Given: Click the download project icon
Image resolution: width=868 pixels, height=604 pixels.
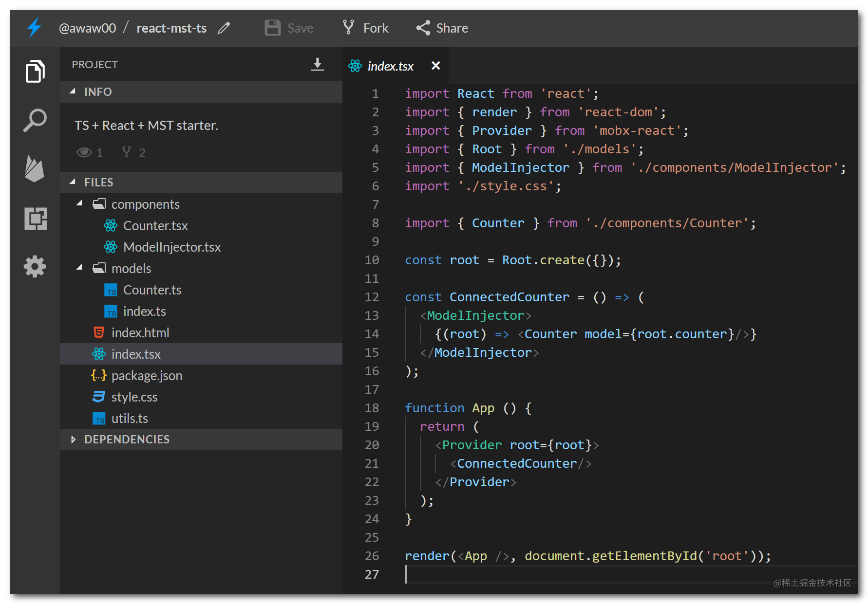Looking at the screenshot, I should point(317,64).
